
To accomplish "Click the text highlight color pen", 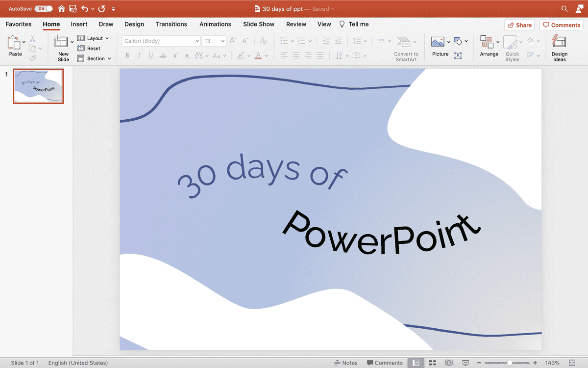I will click(x=241, y=56).
